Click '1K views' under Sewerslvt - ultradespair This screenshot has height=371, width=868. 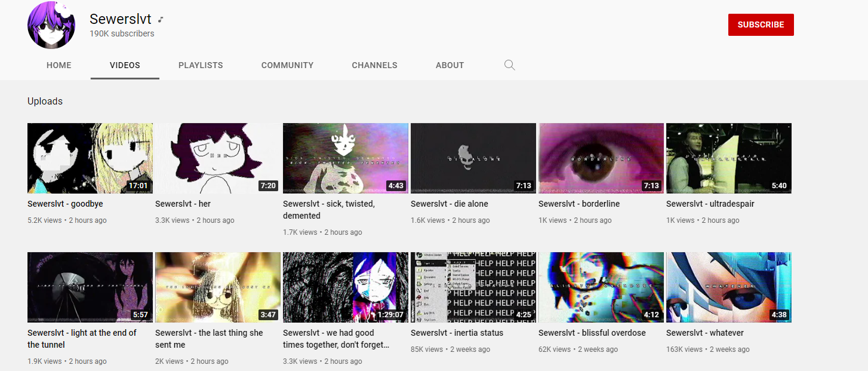tap(681, 220)
